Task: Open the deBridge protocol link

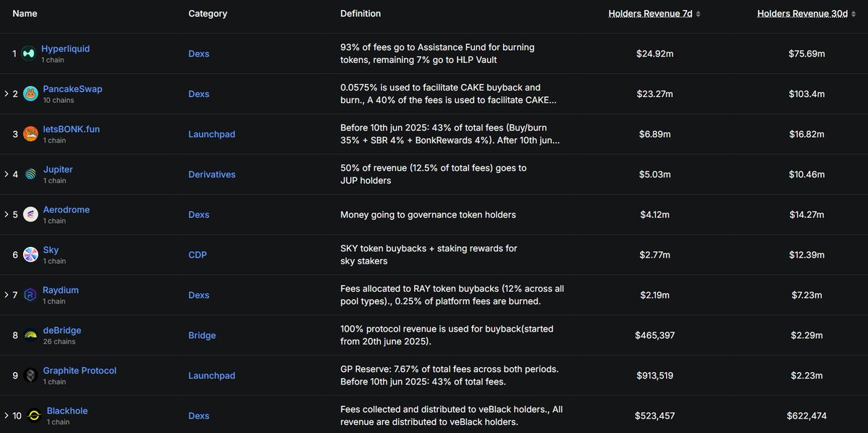Action: click(62, 331)
